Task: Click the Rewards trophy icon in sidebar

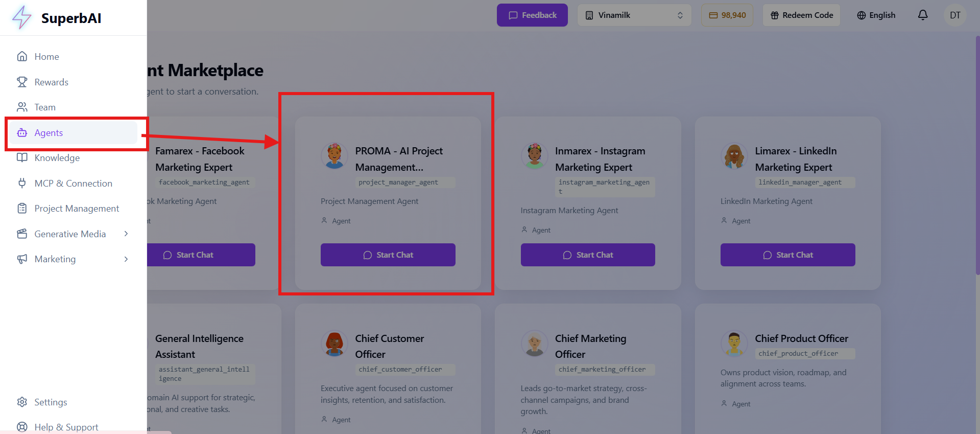Action: point(22,82)
